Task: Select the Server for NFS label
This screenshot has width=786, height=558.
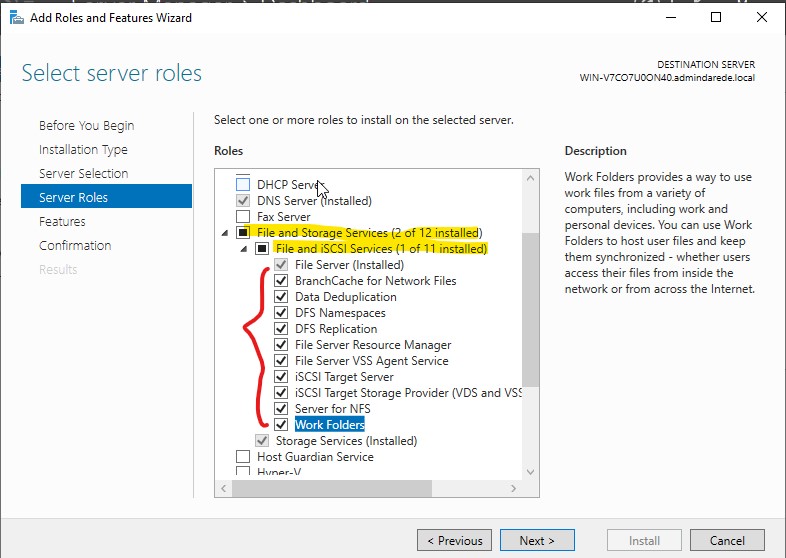Action: (x=333, y=409)
